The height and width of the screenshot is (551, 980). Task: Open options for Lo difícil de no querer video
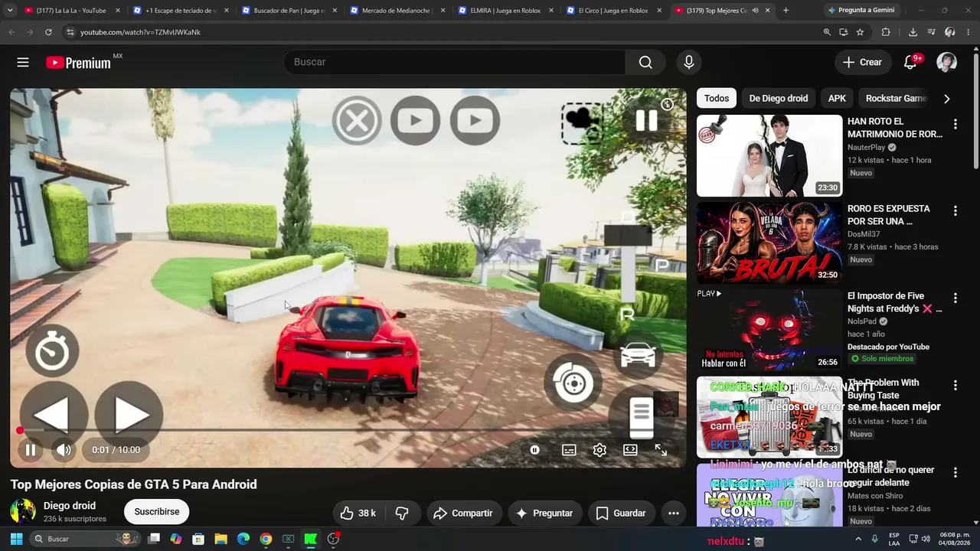[x=955, y=473]
